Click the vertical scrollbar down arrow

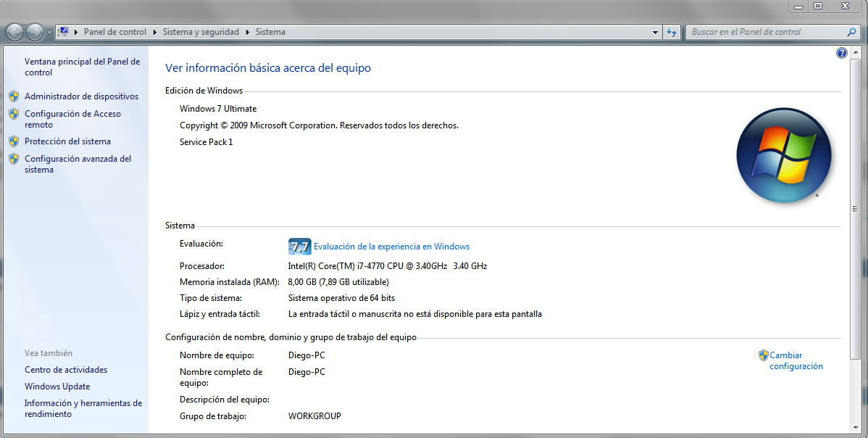tap(855, 427)
